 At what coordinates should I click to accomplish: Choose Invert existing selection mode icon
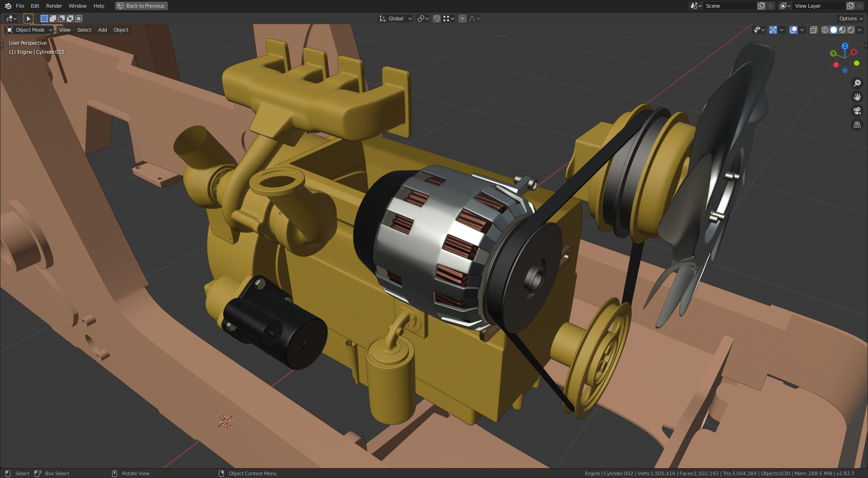pos(70,19)
